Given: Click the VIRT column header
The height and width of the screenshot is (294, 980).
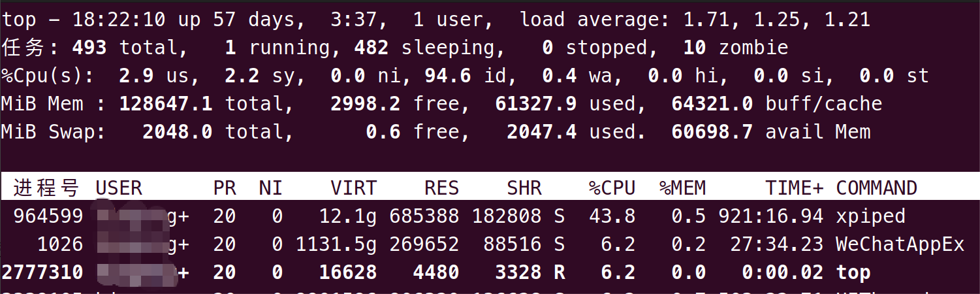Looking at the screenshot, I should pyautogui.click(x=353, y=188).
